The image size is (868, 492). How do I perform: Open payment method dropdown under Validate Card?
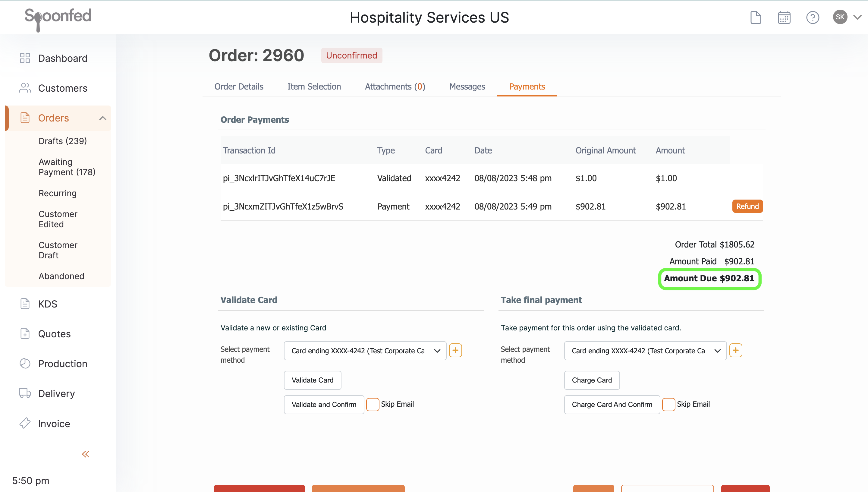(x=365, y=351)
